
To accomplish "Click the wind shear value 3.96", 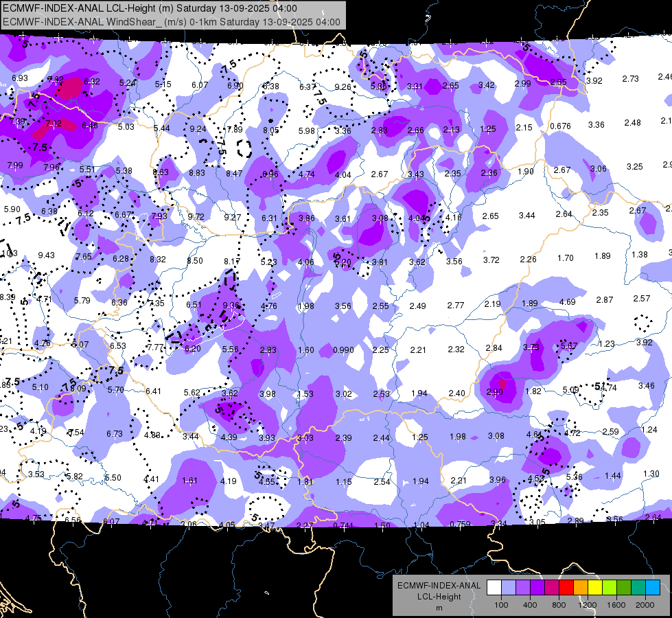I will [x=498, y=480].
